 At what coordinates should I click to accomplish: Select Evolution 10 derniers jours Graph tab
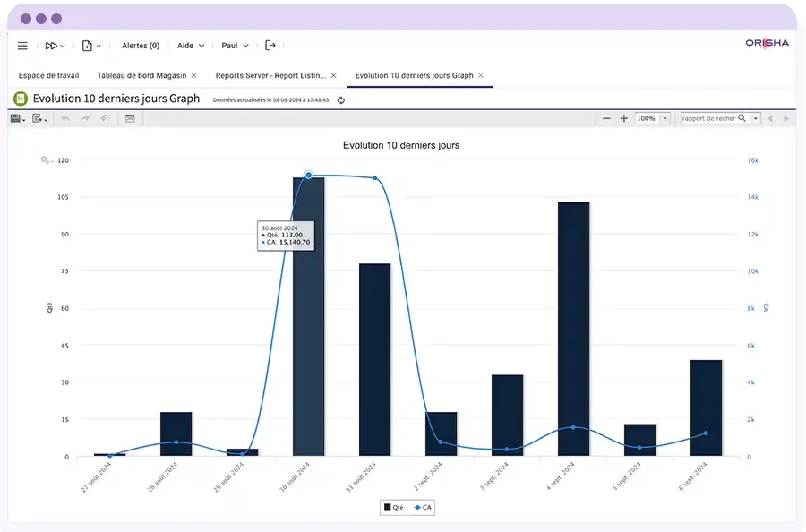pos(414,75)
